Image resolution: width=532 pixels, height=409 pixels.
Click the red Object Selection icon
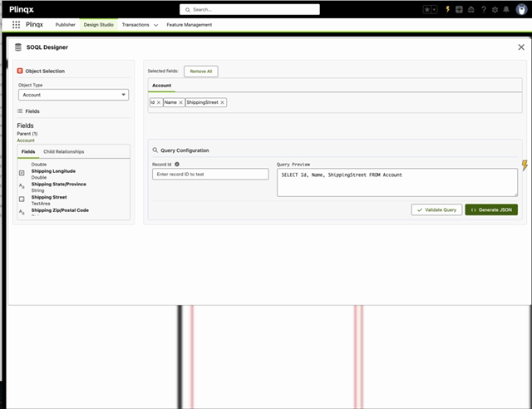coord(20,71)
